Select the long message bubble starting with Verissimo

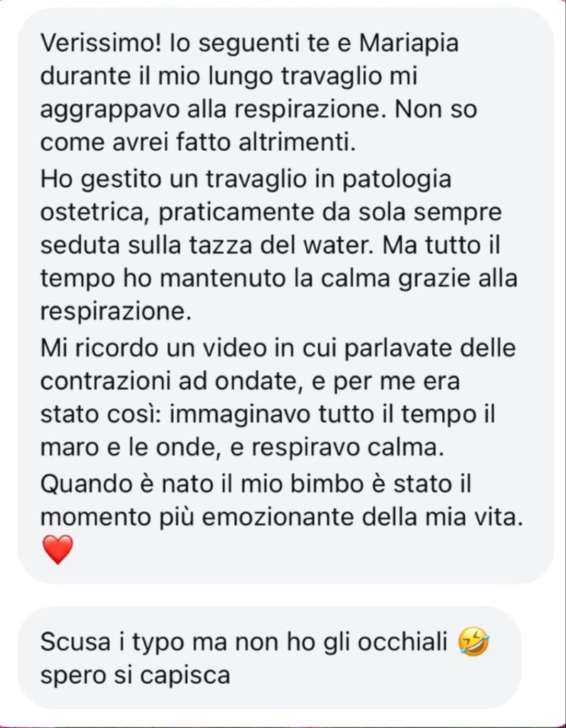tap(285, 296)
